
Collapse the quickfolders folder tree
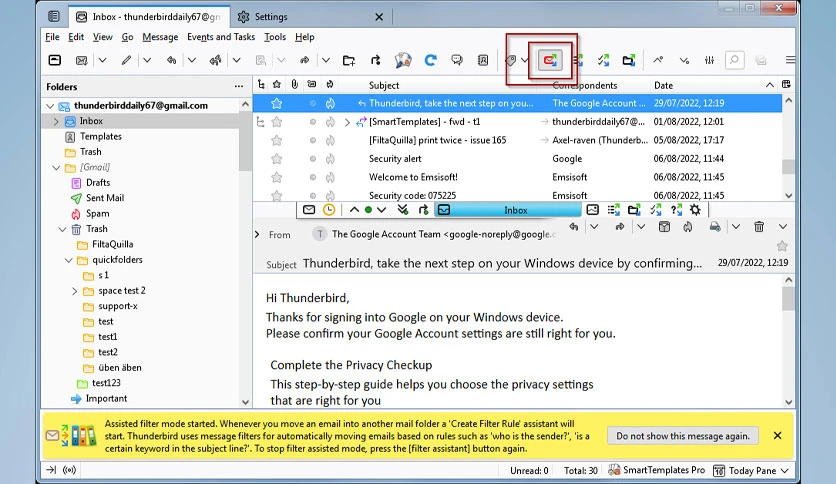[68, 260]
